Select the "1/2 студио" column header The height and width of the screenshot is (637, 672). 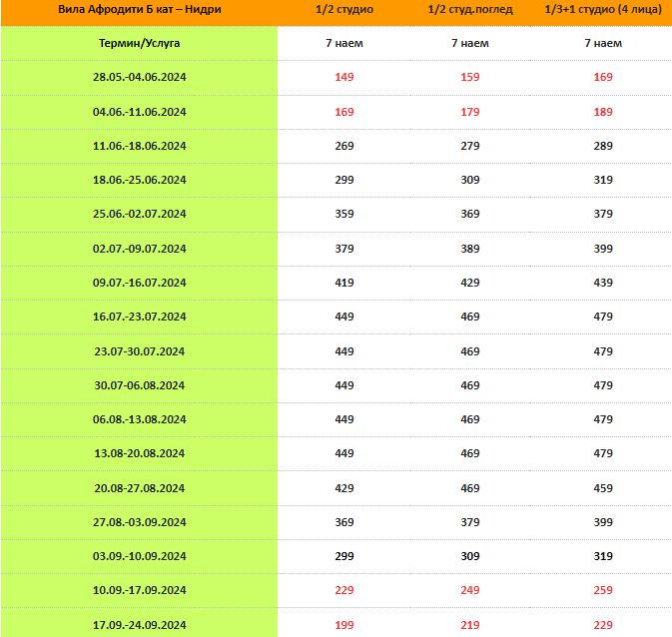[x=343, y=9]
